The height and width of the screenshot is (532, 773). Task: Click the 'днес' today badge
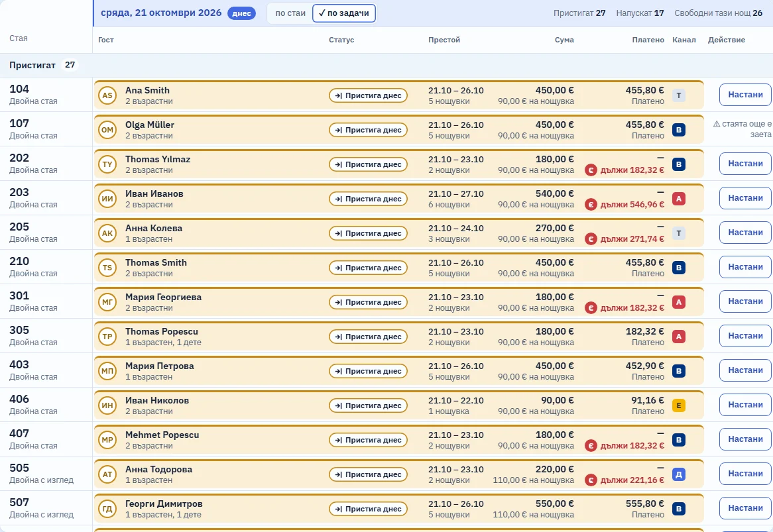241,13
